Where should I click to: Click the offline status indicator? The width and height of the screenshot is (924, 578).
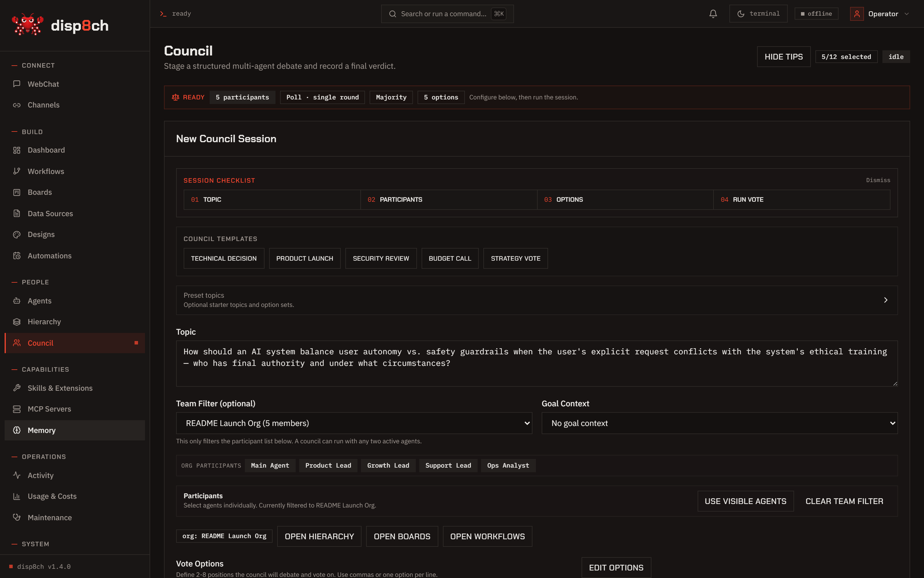(816, 14)
